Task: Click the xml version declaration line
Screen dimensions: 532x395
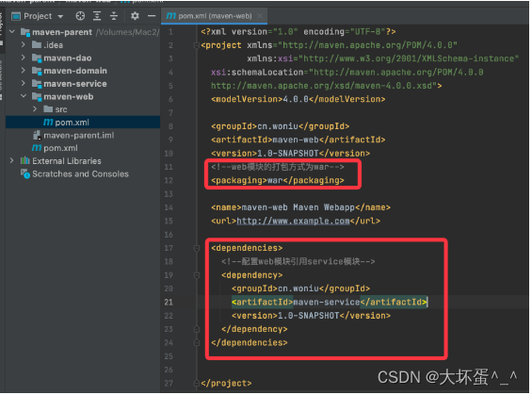Action: (298, 32)
